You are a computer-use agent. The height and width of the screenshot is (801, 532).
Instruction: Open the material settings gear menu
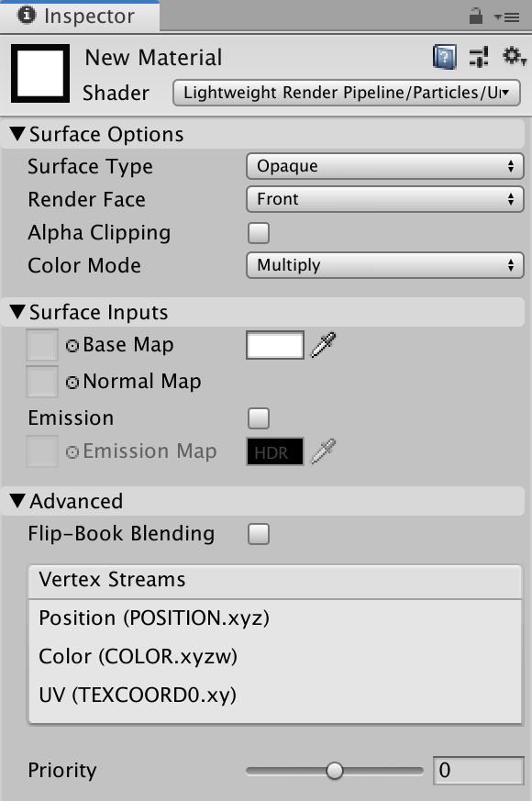click(x=510, y=57)
